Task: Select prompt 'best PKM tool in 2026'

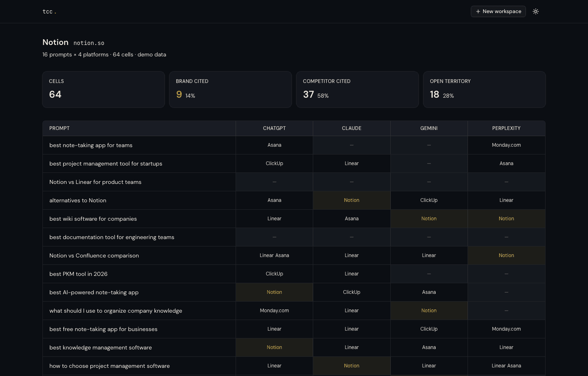Action: (139, 274)
